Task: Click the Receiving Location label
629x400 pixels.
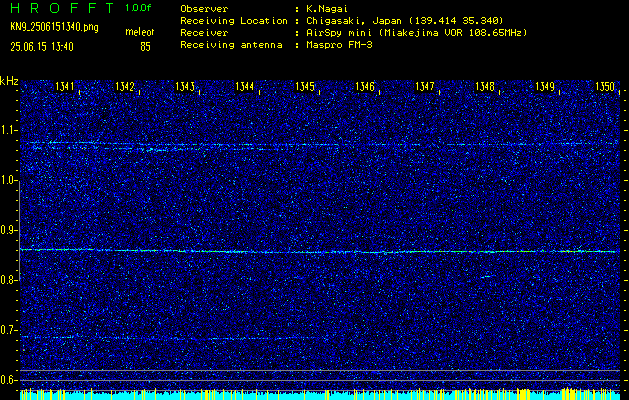Action: tap(234, 21)
